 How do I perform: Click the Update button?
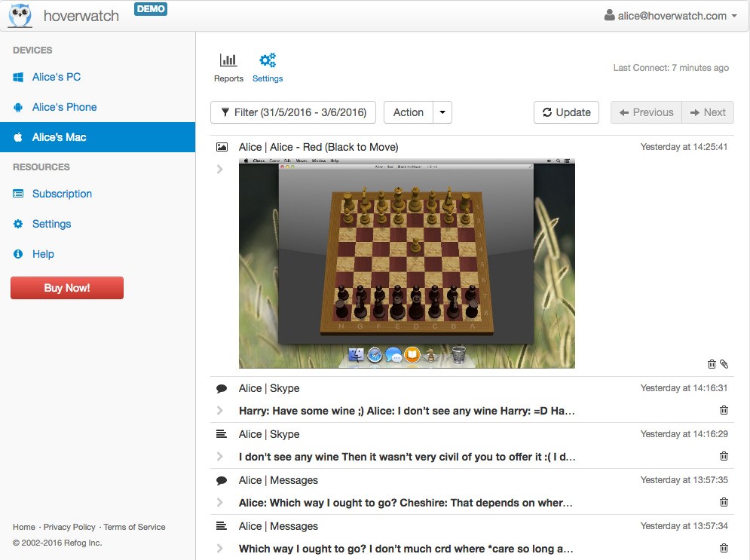pos(566,112)
